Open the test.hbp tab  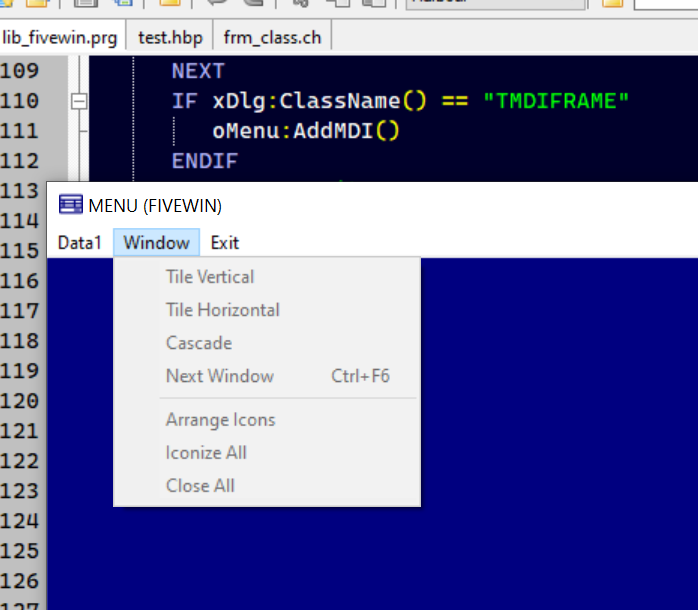click(x=170, y=37)
